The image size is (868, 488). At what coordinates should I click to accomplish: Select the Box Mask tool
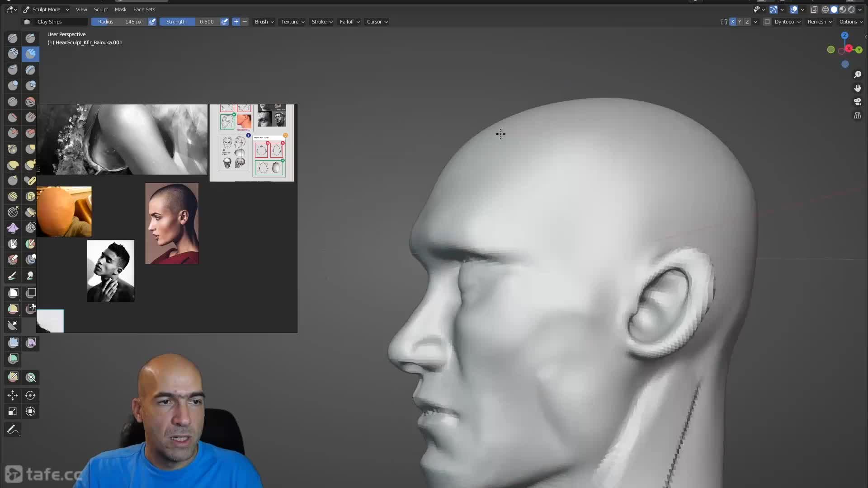tap(13, 293)
